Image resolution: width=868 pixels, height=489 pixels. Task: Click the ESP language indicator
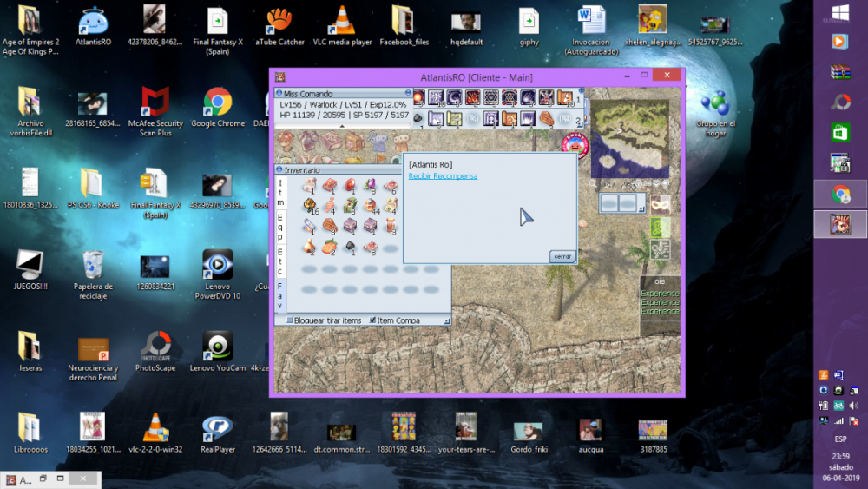click(840, 439)
